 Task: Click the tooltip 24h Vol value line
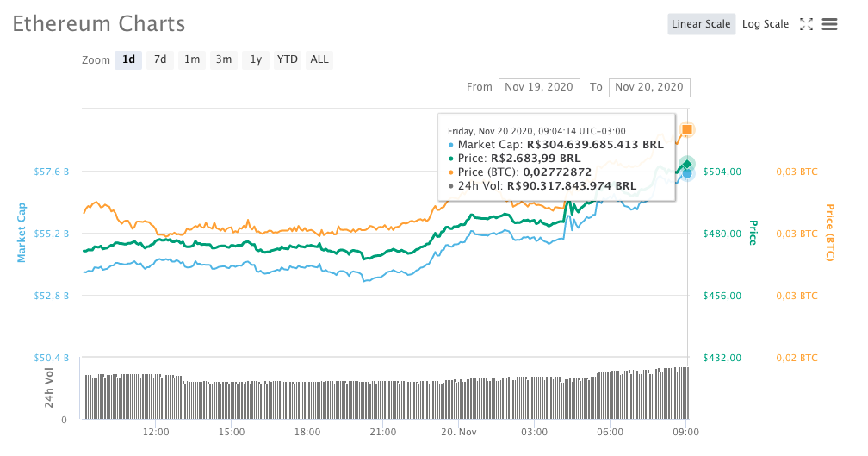542,186
